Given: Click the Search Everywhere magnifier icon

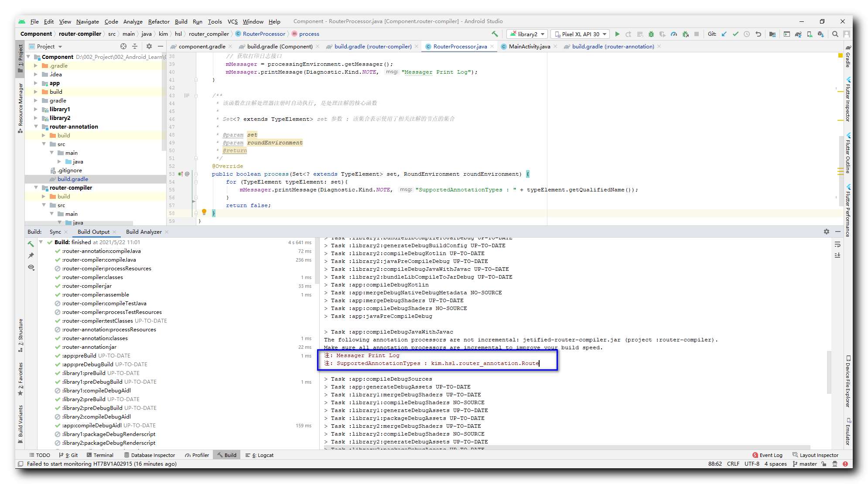Looking at the screenshot, I should (835, 34).
